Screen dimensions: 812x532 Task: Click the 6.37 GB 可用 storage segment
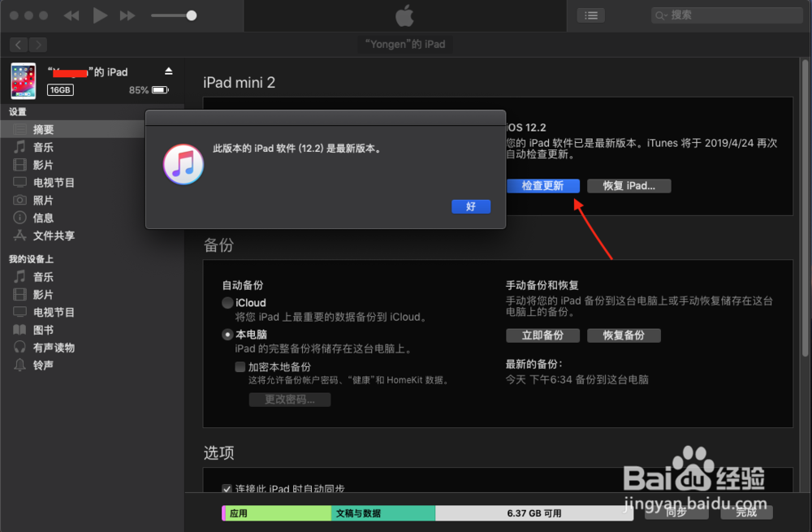[534, 513]
